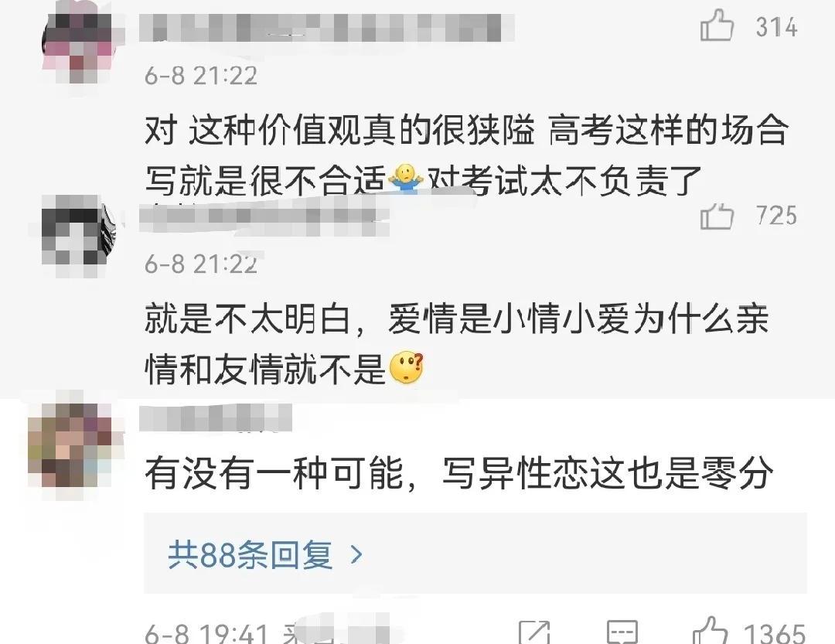Like the comment with 314 likes
Viewport: 835px width, 644px height.
[x=717, y=26]
